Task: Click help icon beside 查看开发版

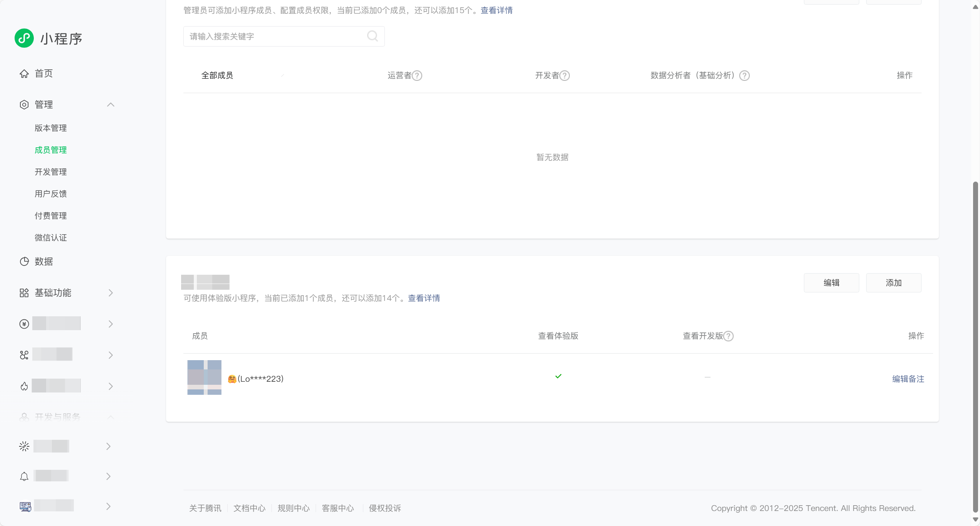Action: (728, 336)
